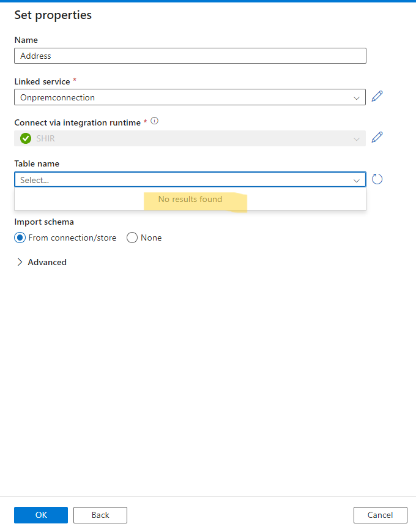
Task: Select the highlighted "No results found" entry
Action: click(190, 200)
